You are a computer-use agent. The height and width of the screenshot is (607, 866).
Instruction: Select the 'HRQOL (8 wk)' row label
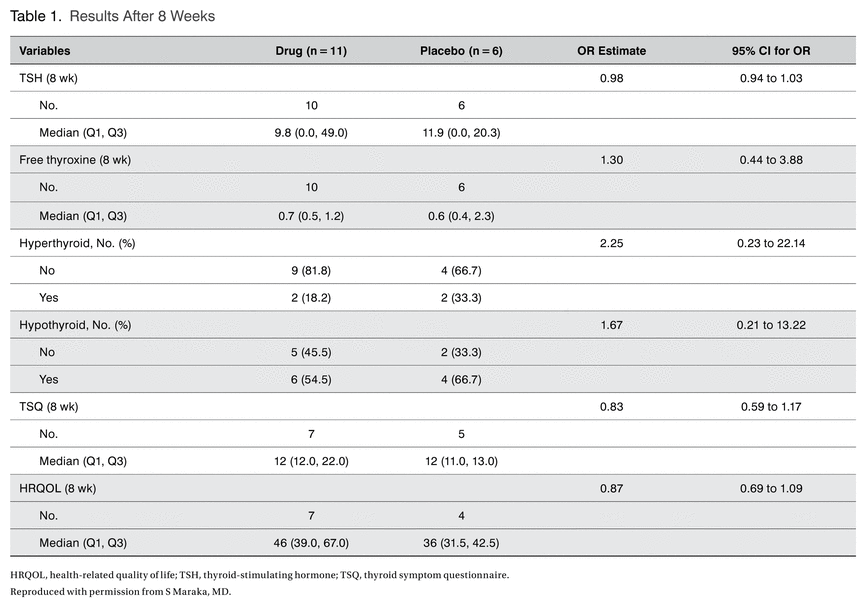(x=55, y=489)
